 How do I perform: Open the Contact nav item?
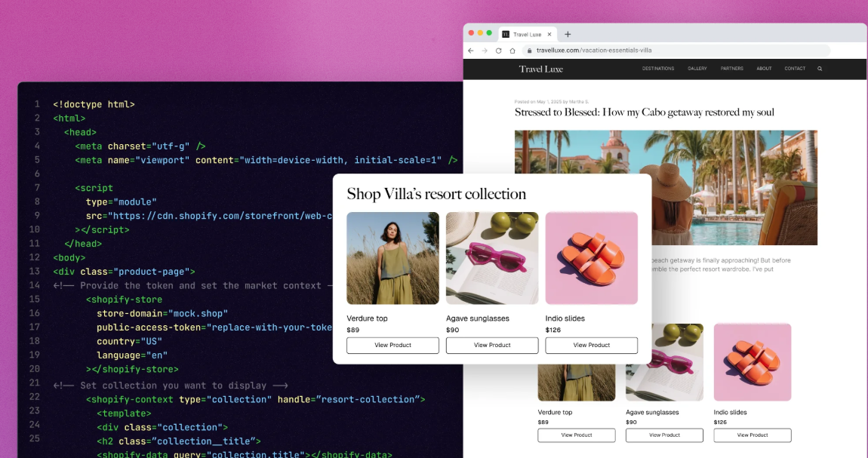[x=795, y=69]
